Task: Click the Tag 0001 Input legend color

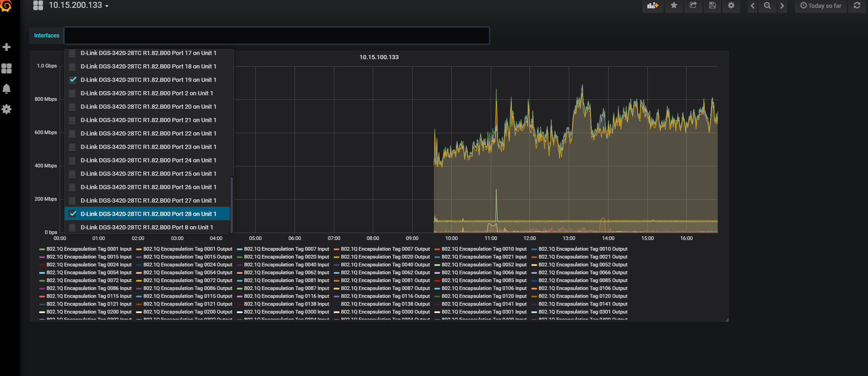Action: (x=42, y=249)
